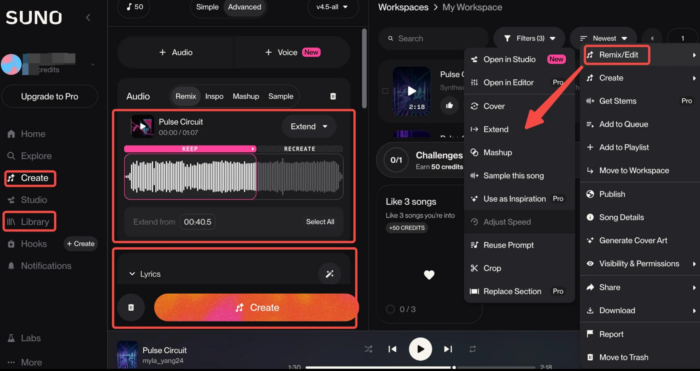Check the song selection checkbox

point(385,91)
